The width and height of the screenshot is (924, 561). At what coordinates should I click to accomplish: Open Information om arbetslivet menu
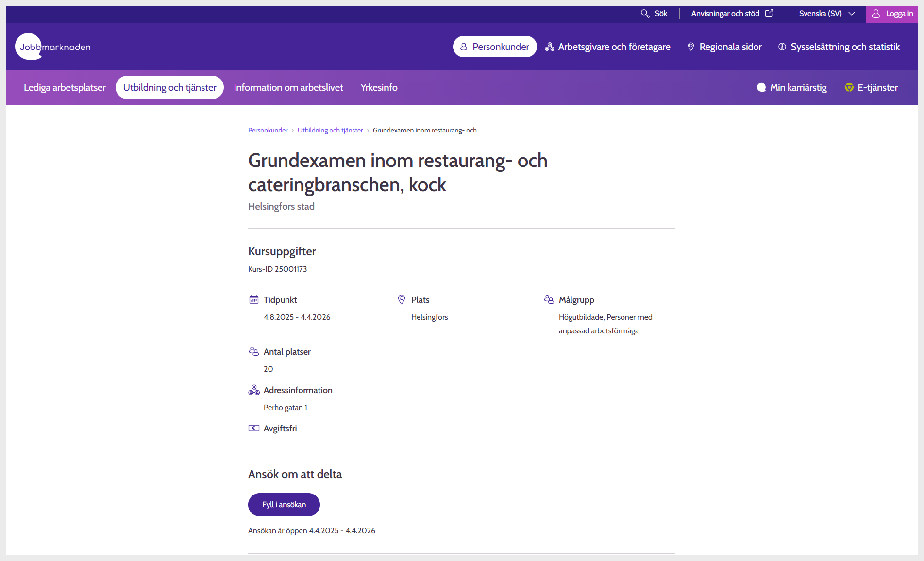pyautogui.click(x=288, y=87)
